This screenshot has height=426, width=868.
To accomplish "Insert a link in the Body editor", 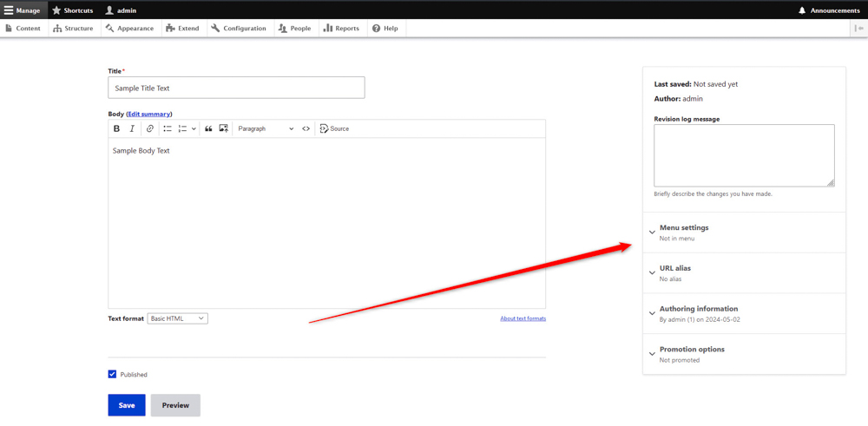I will [150, 128].
